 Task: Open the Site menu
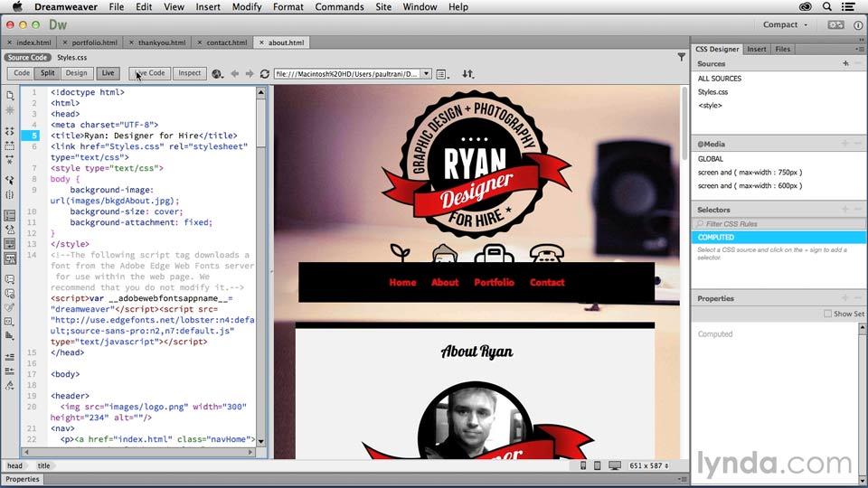(x=383, y=7)
